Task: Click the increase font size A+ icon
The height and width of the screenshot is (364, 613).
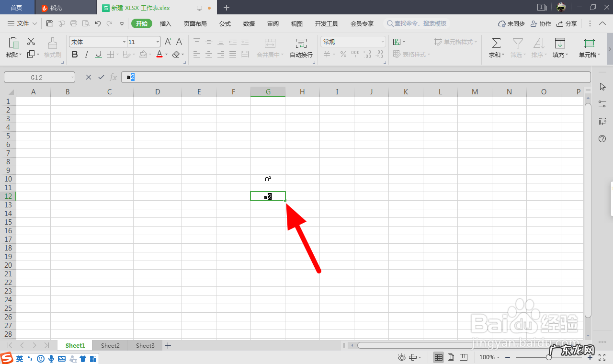Action: [168, 42]
